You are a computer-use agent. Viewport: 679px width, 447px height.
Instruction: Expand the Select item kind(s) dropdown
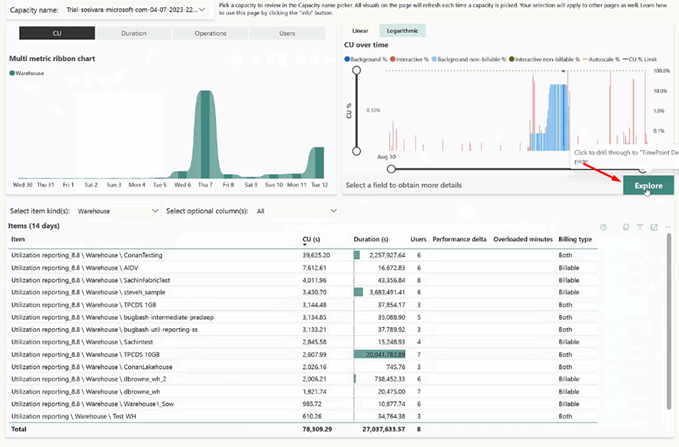117,211
